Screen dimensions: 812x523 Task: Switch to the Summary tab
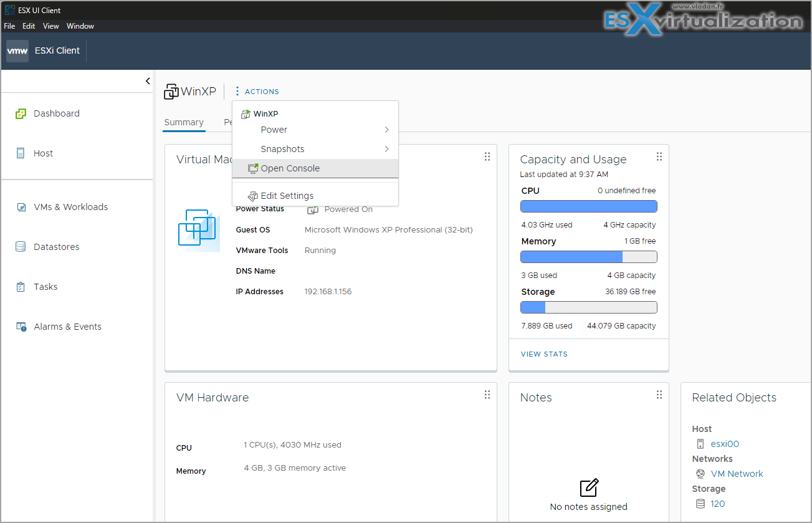[184, 122]
